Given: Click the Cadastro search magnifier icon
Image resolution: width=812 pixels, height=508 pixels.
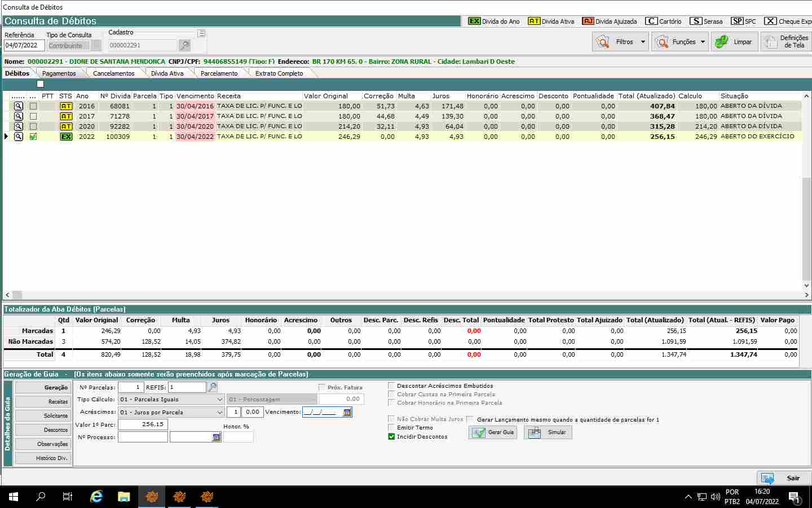Looking at the screenshot, I should coord(184,45).
